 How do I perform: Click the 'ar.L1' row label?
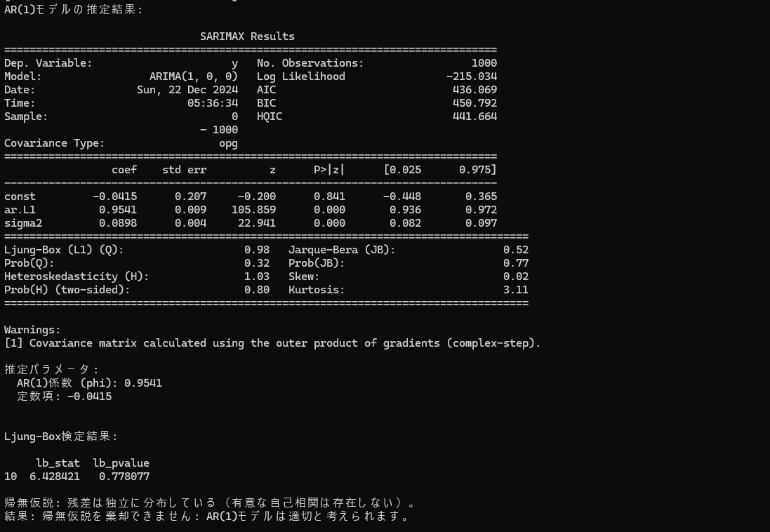click(x=20, y=210)
